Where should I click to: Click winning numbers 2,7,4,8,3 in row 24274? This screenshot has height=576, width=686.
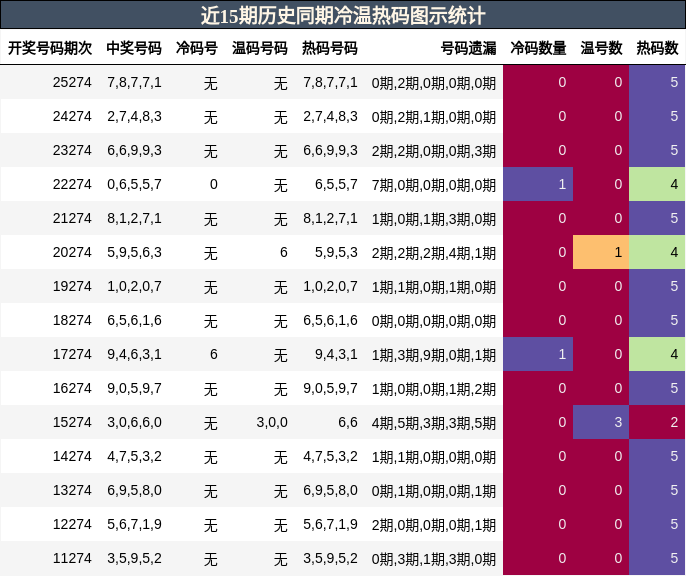click(x=134, y=116)
